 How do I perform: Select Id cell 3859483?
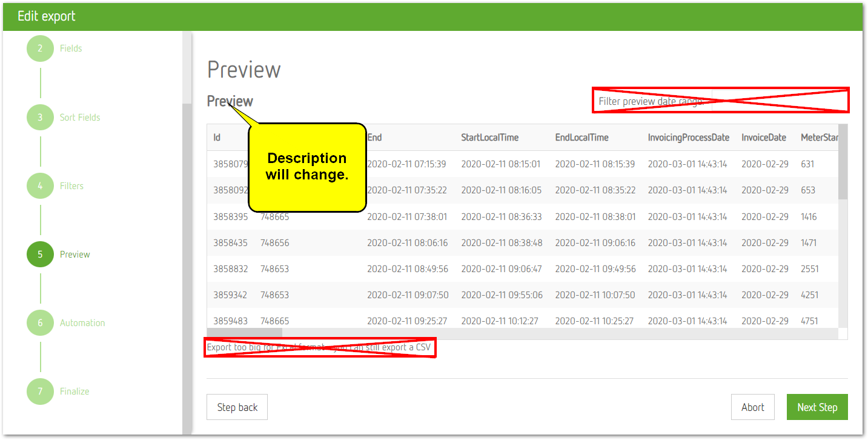click(230, 321)
